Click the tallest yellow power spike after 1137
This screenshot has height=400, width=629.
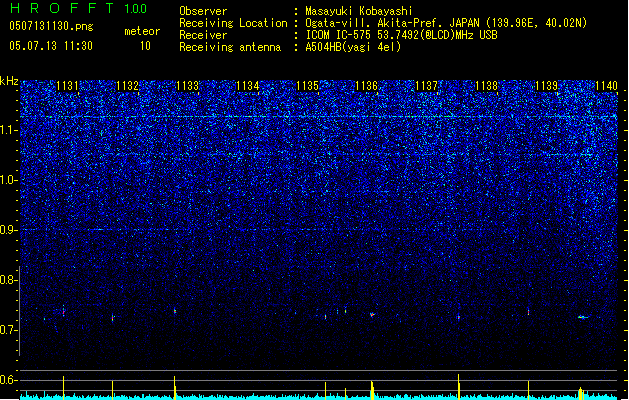click(459, 387)
